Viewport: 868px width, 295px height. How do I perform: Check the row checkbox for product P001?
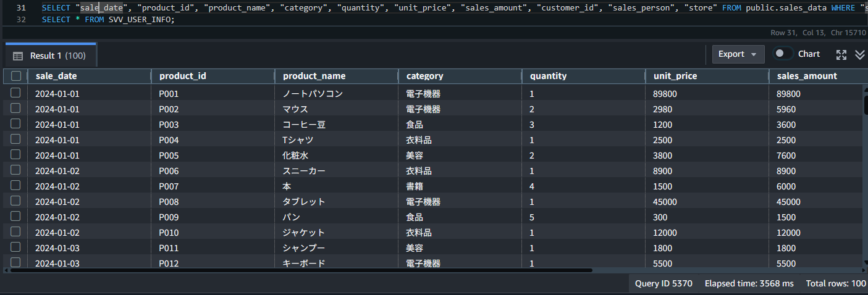coord(15,93)
